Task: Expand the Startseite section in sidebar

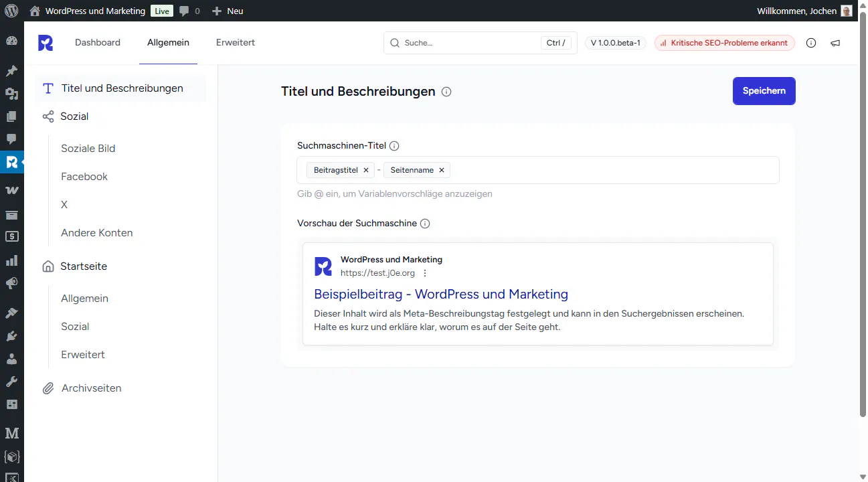Action: point(83,266)
